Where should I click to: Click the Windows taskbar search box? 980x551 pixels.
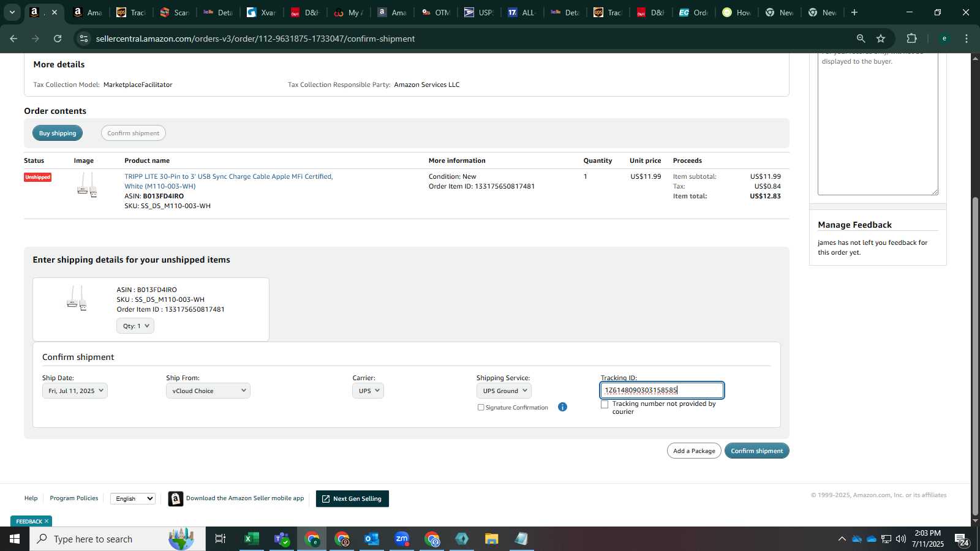pyautogui.click(x=118, y=539)
